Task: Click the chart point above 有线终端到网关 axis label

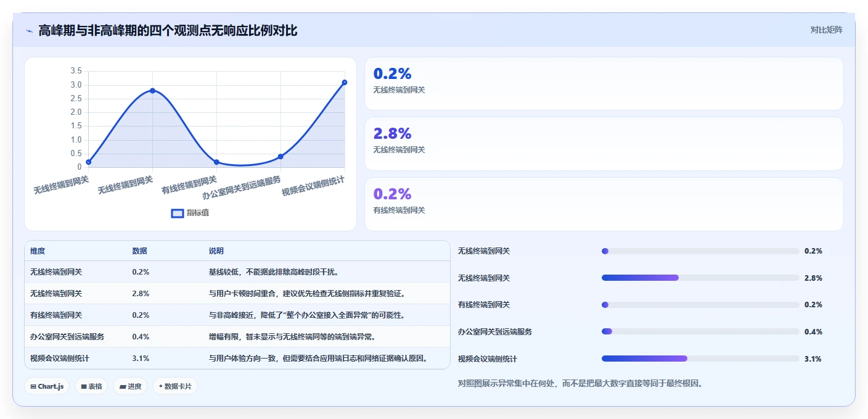Action: pyautogui.click(x=216, y=162)
